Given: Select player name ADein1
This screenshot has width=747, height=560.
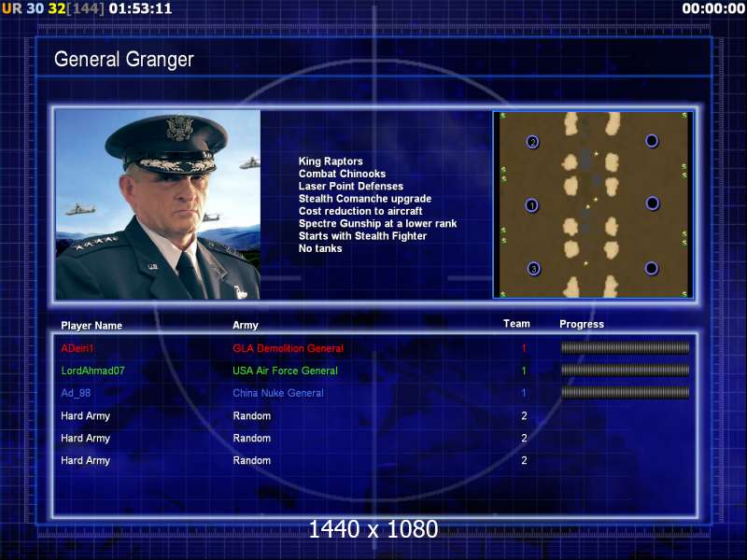Looking at the screenshot, I should (78, 348).
